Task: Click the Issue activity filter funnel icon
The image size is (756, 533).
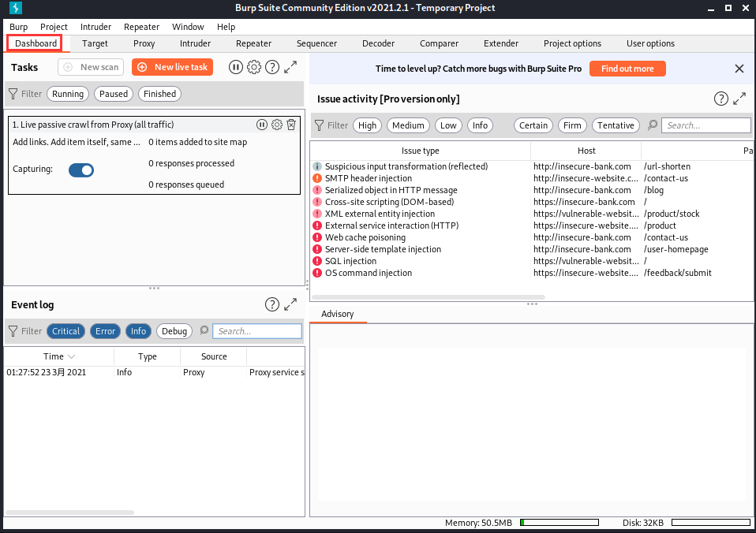Action: (319, 125)
